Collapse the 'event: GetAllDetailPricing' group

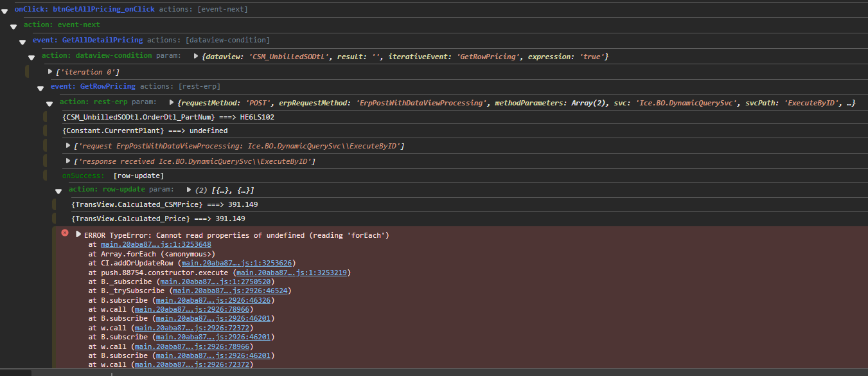(22, 42)
